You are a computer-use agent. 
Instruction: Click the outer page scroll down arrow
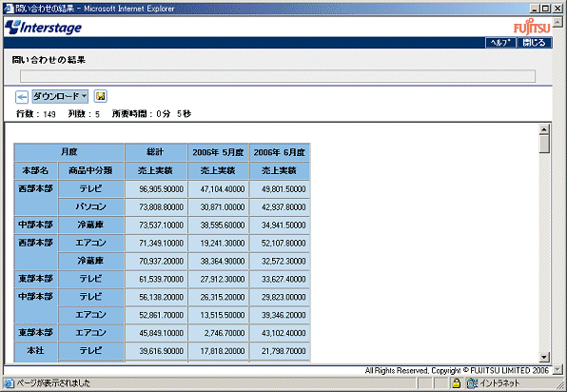557,369
